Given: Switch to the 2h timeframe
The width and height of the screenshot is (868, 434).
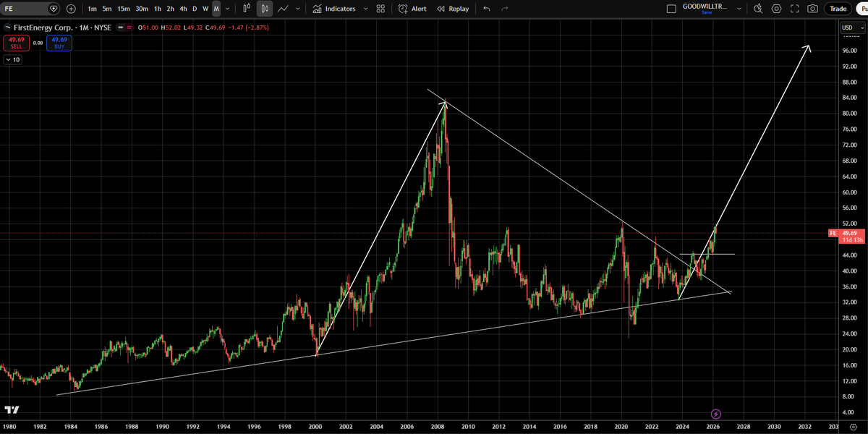Looking at the screenshot, I should point(170,9).
